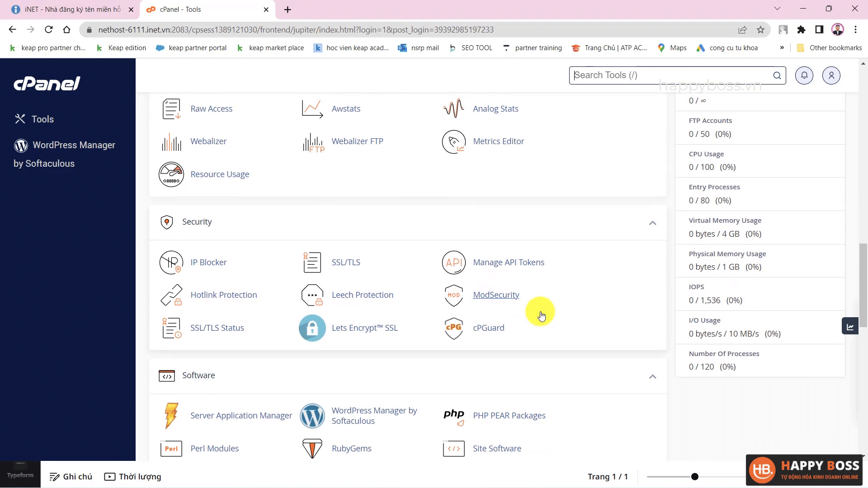
Task: Open the ModSecurity link
Action: 495,295
